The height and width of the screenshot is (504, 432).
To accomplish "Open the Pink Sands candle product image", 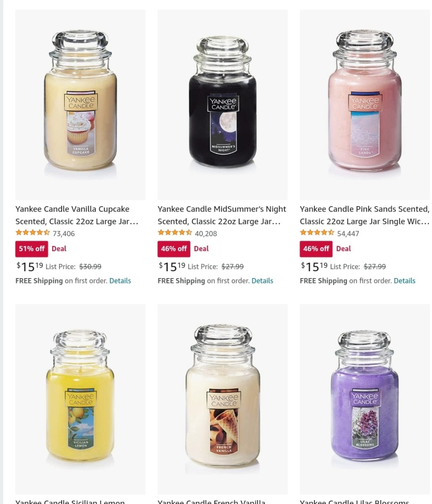I will pos(365,105).
